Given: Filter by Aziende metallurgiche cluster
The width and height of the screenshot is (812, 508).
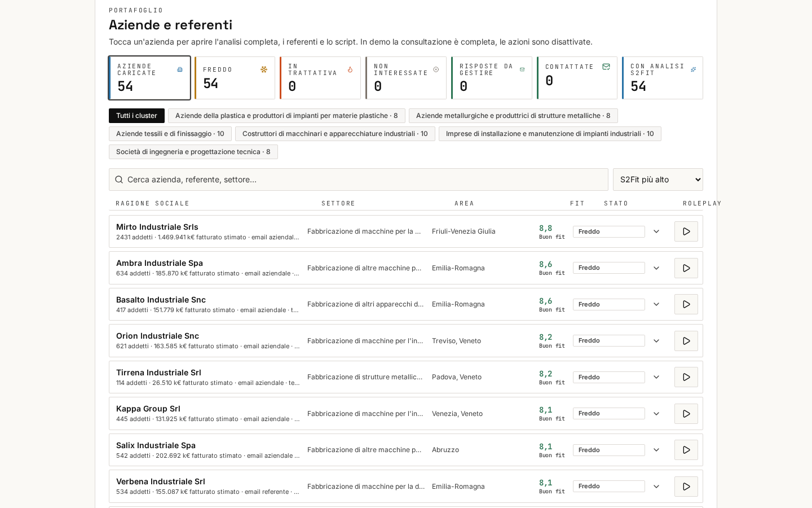Looking at the screenshot, I should click(x=513, y=116).
